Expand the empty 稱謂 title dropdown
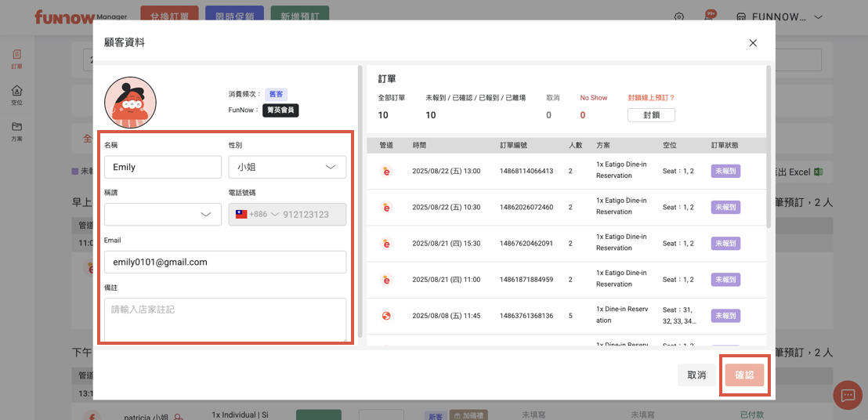The width and height of the screenshot is (868, 420). tap(163, 215)
